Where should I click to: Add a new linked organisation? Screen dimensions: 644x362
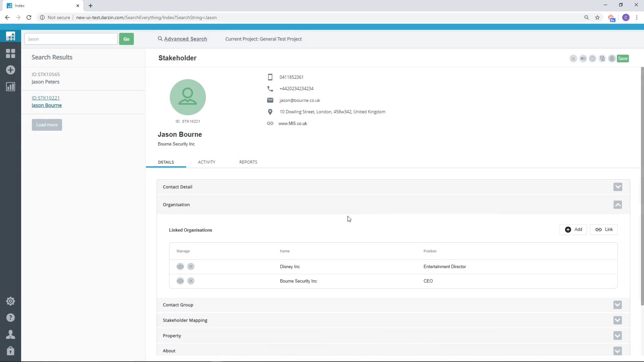click(x=573, y=230)
